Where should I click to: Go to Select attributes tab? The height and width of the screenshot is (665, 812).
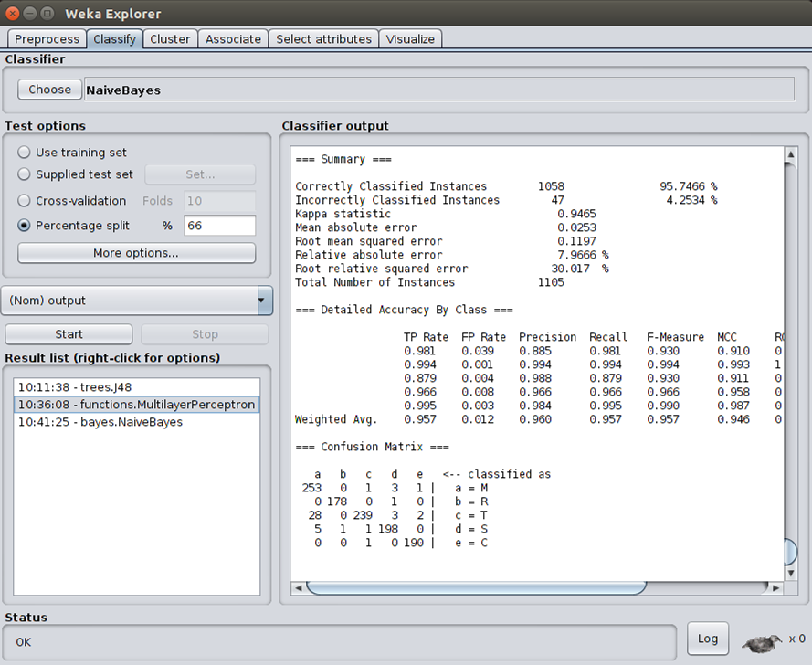point(323,39)
